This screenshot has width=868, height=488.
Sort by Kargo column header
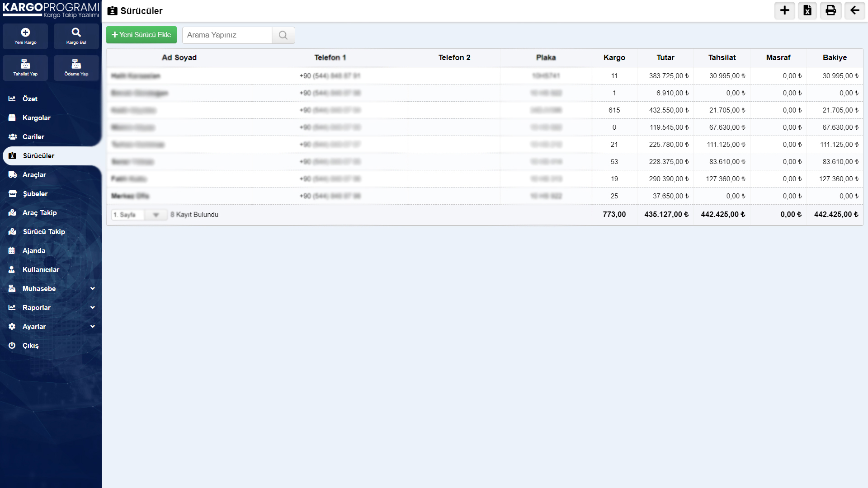[x=614, y=57]
